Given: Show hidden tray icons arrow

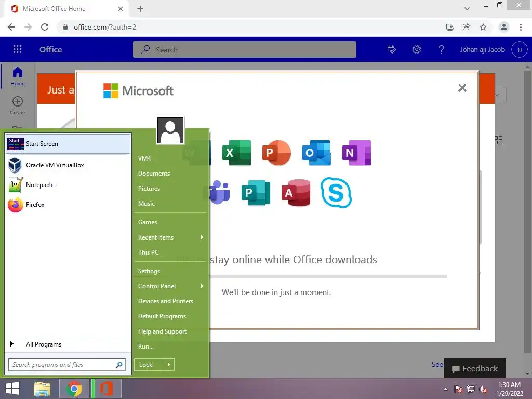Looking at the screenshot, I should coord(445,389).
